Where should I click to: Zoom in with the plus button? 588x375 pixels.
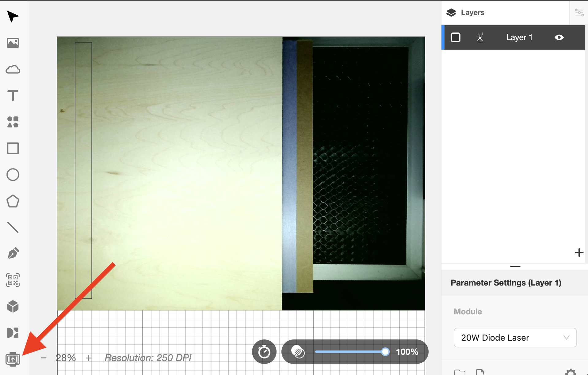pos(89,358)
